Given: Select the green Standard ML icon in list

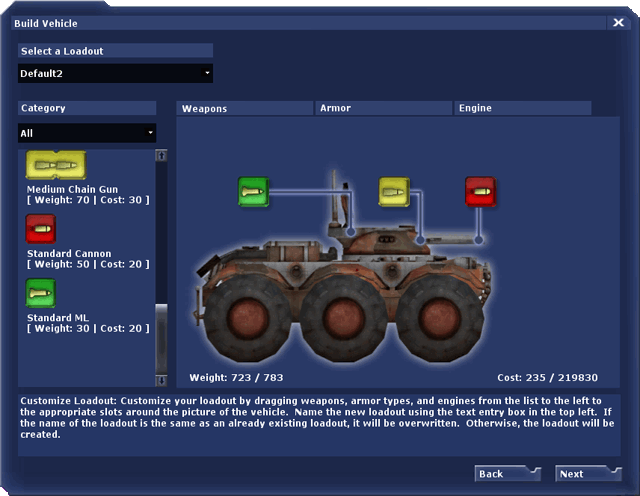Looking at the screenshot, I should pyautogui.click(x=41, y=293).
